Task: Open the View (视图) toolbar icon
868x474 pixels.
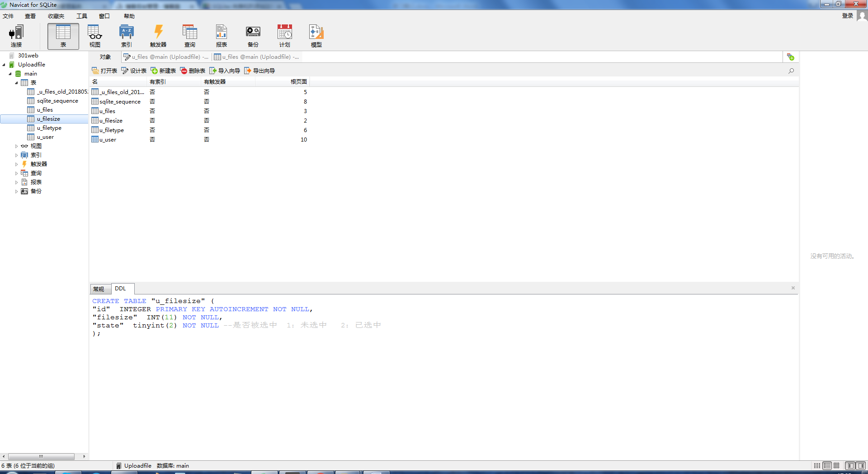Action: click(95, 36)
